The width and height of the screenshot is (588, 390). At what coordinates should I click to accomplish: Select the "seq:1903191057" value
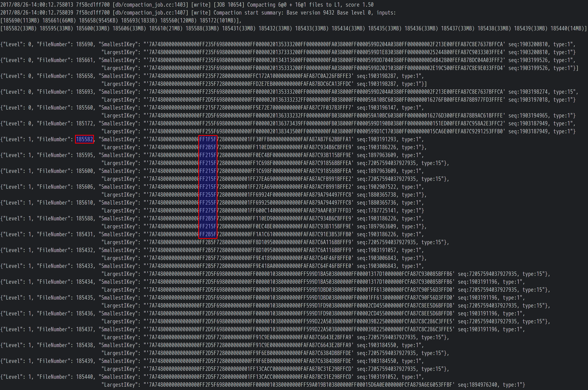coord(376,250)
